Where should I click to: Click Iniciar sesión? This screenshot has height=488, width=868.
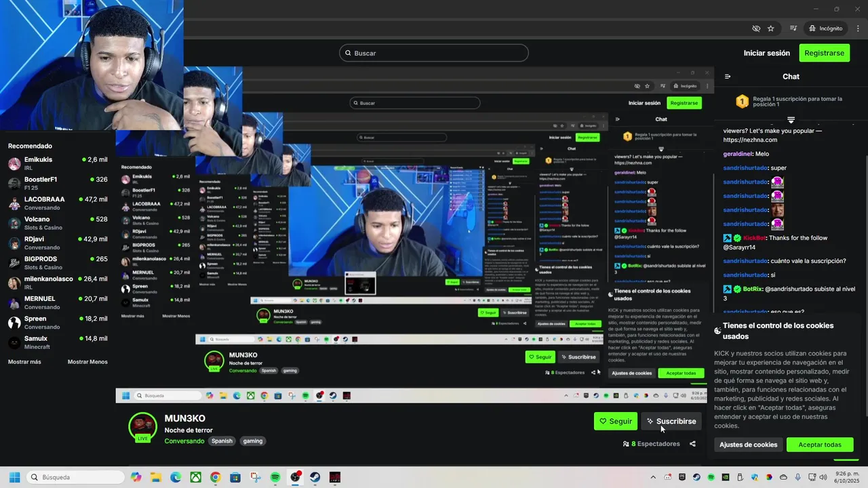(766, 53)
